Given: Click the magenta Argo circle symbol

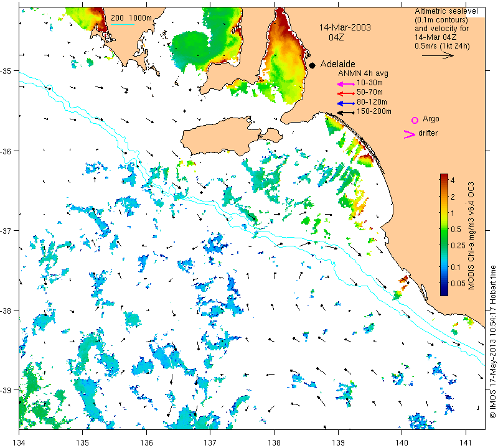Looking at the screenshot, I should click(415, 120).
